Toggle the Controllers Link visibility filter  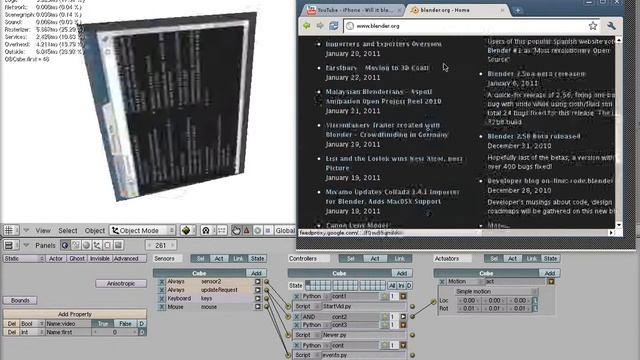(399, 258)
